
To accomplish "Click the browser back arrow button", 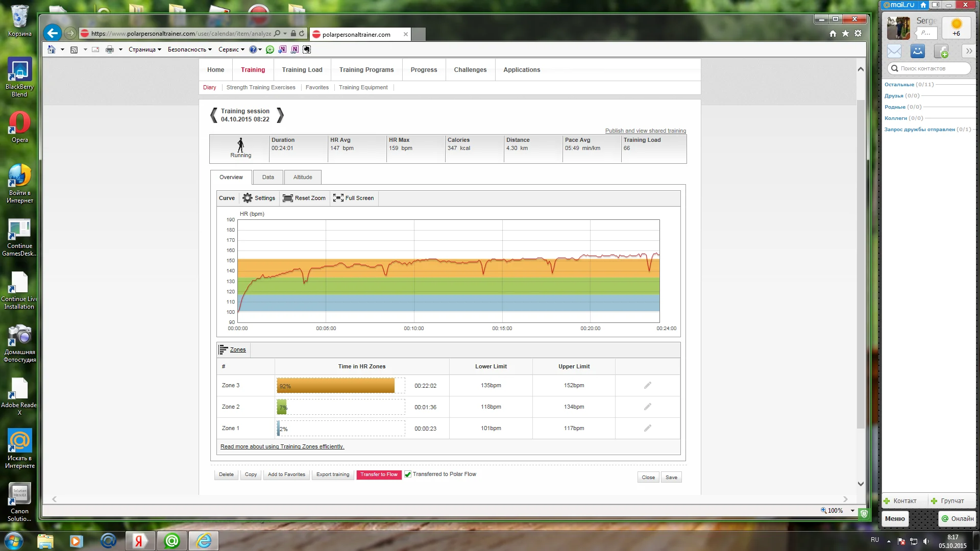I will coord(52,34).
